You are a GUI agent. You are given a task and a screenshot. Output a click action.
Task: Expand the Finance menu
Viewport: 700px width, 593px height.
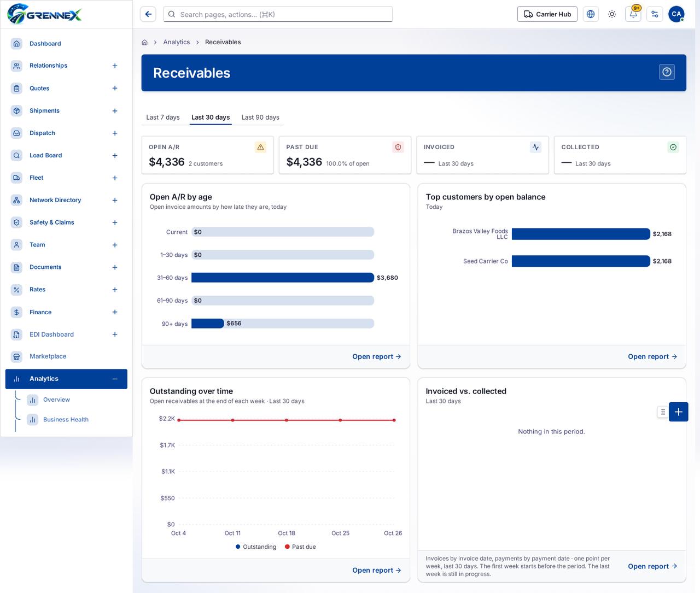(115, 312)
